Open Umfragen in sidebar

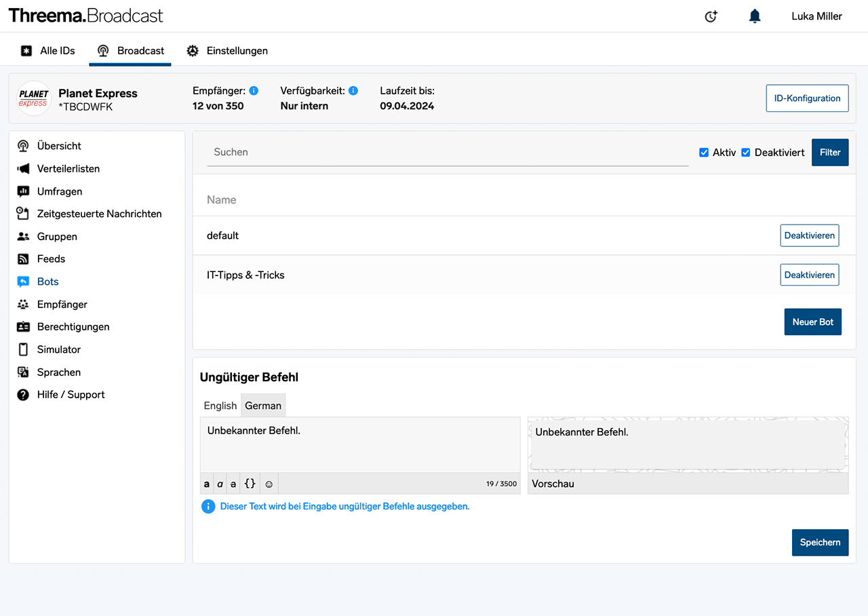coord(60,191)
